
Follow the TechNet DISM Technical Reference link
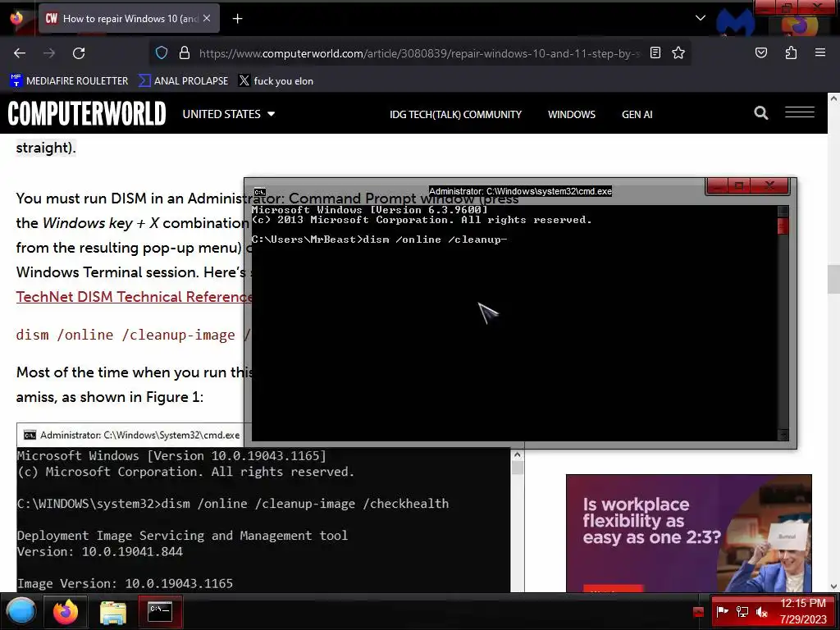134,297
